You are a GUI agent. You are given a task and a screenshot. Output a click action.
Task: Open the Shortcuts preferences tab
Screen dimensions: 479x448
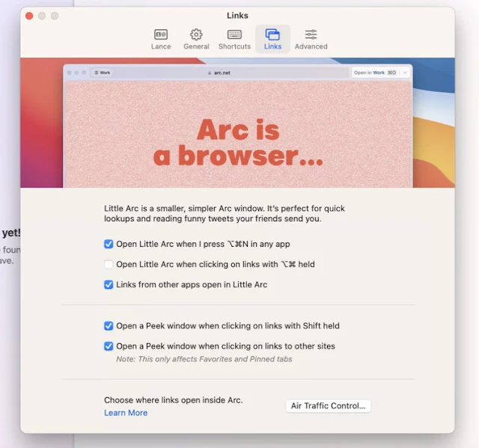pos(234,39)
